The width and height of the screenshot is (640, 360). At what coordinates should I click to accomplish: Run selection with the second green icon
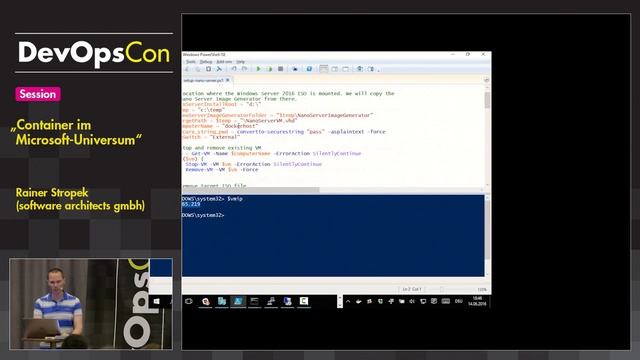click(x=269, y=69)
